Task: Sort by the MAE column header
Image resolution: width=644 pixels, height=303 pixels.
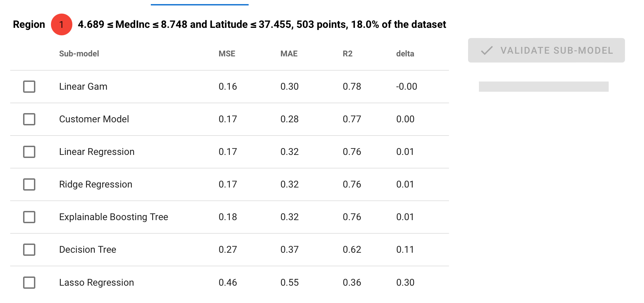Action: [x=289, y=54]
